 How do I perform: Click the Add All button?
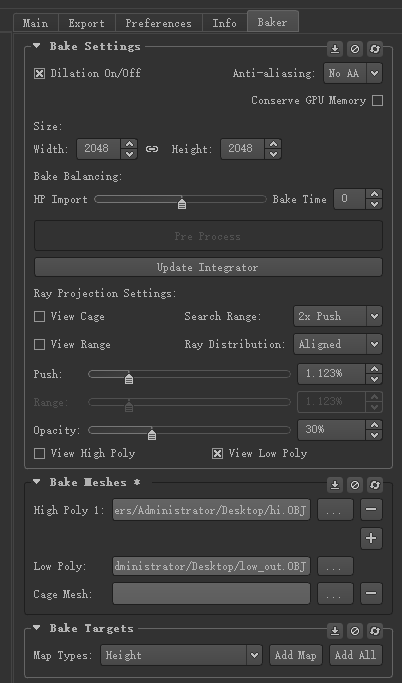coord(356,655)
